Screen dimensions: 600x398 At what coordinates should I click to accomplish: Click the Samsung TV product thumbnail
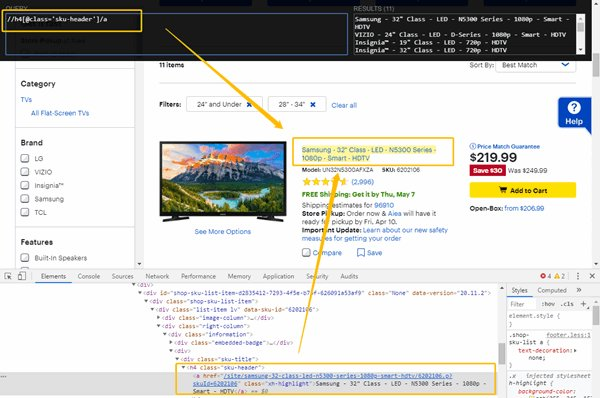pyautogui.click(x=223, y=182)
